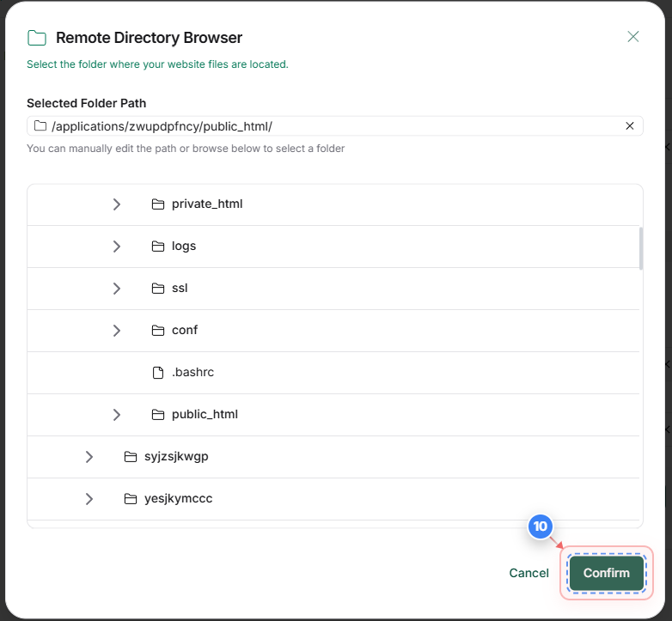Expand the yesjkymccc folder chevron

(x=89, y=498)
